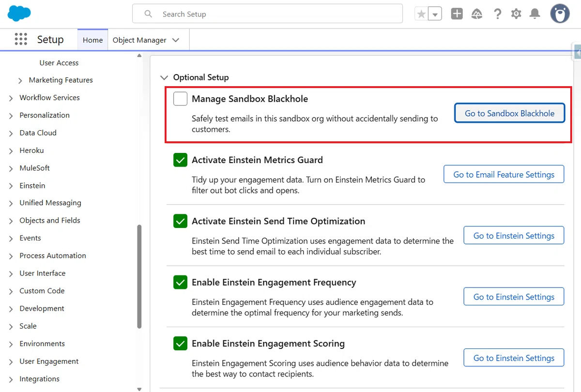581x392 pixels.
Task: Open the global actions plus icon
Action: 457,14
